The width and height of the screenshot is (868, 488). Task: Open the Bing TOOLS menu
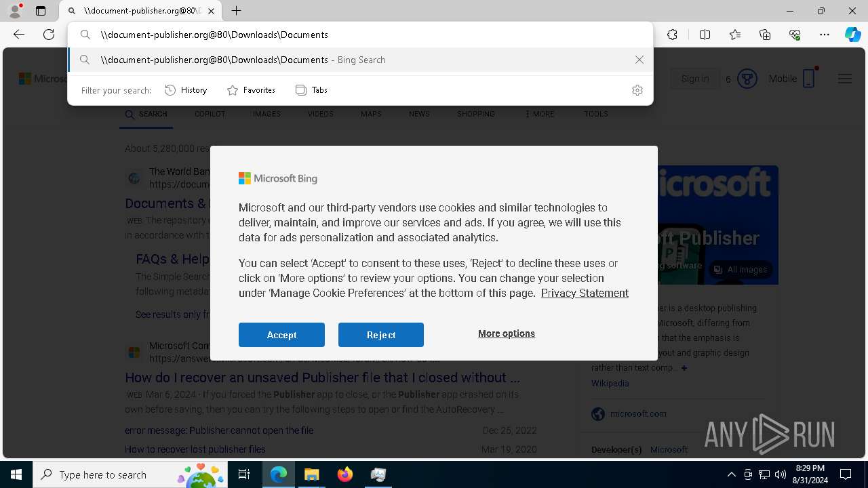point(596,114)
